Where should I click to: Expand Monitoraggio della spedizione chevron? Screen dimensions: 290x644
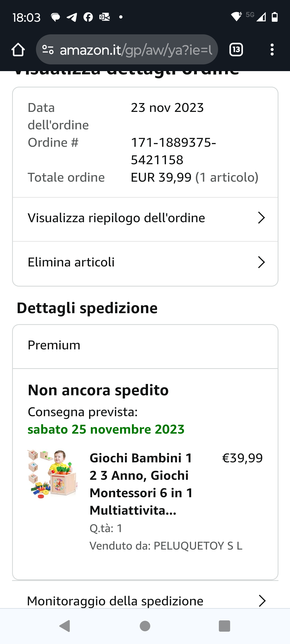coord(262,601)
